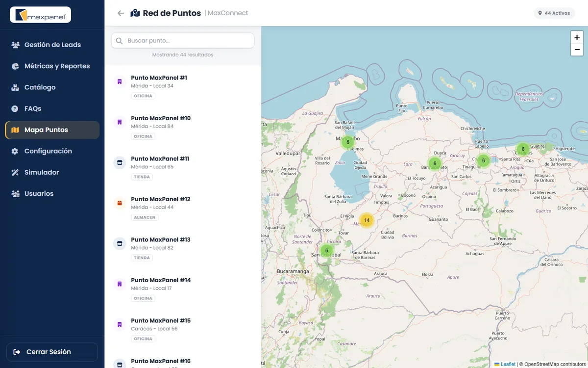588x368 pixels.
Task: Open the cluster marker near Tinaquillo
Action: coord(483,160)
